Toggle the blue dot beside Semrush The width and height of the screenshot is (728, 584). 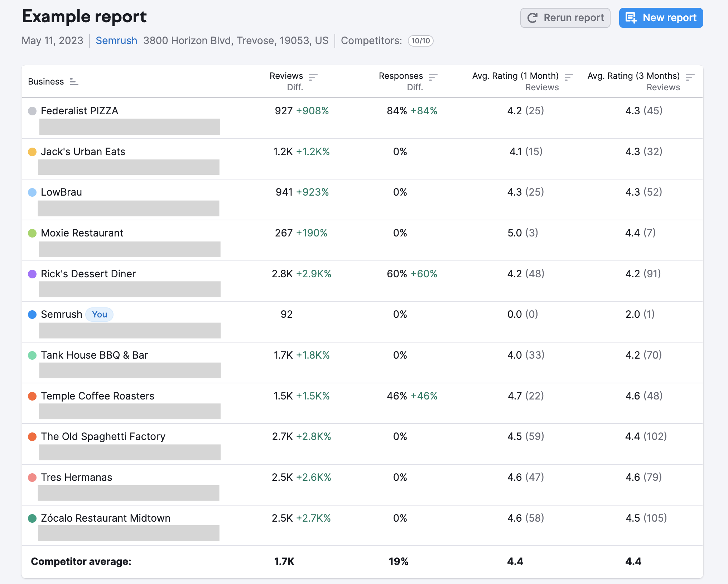(32, 315)
